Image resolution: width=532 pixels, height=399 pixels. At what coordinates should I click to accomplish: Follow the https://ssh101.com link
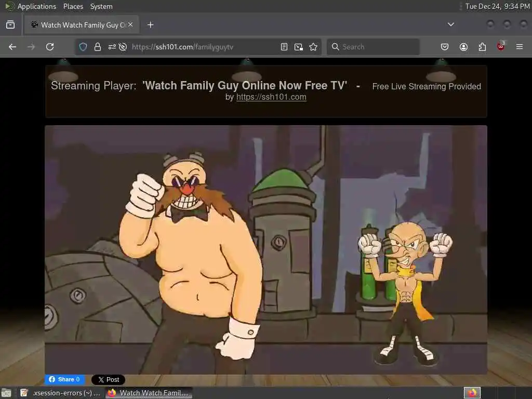pyautogui.click(x=271, y=97)
